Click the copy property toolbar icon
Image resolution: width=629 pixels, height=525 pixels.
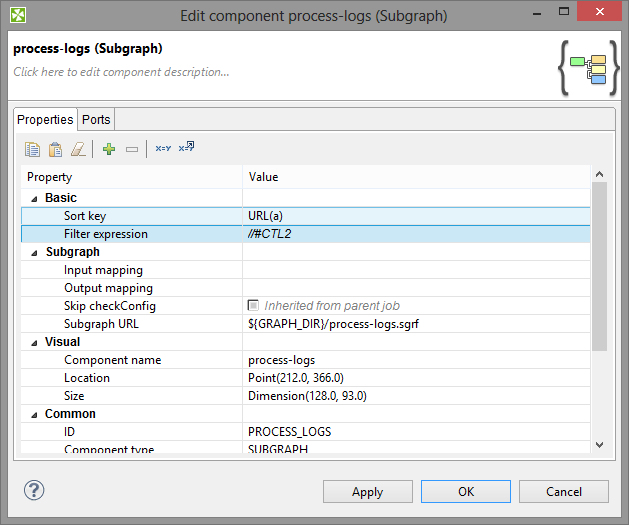[33, 149]
